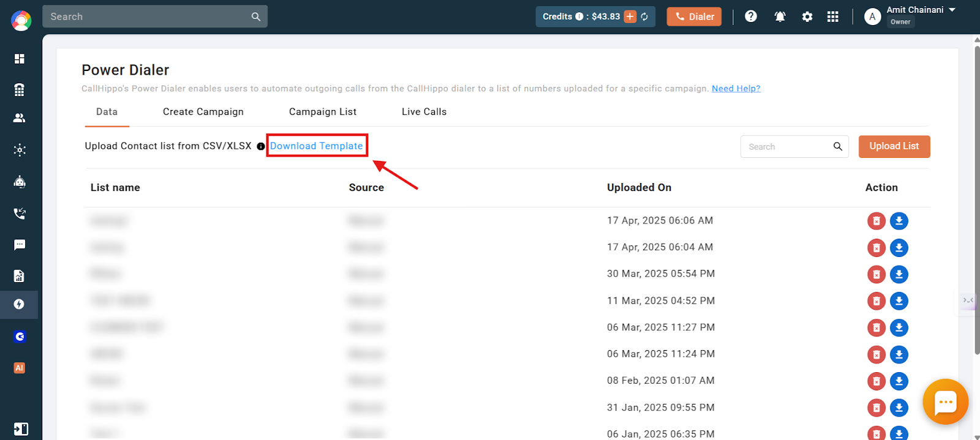Open the Bot agent sidebar icon
Image resolution: width=980 pixels, height=440 pixels.
(20, 182)
